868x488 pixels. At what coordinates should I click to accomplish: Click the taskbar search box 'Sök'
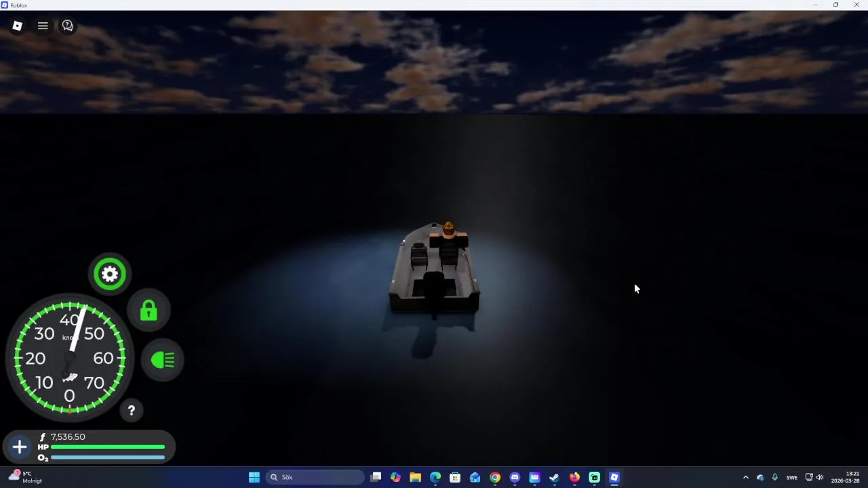315,477
